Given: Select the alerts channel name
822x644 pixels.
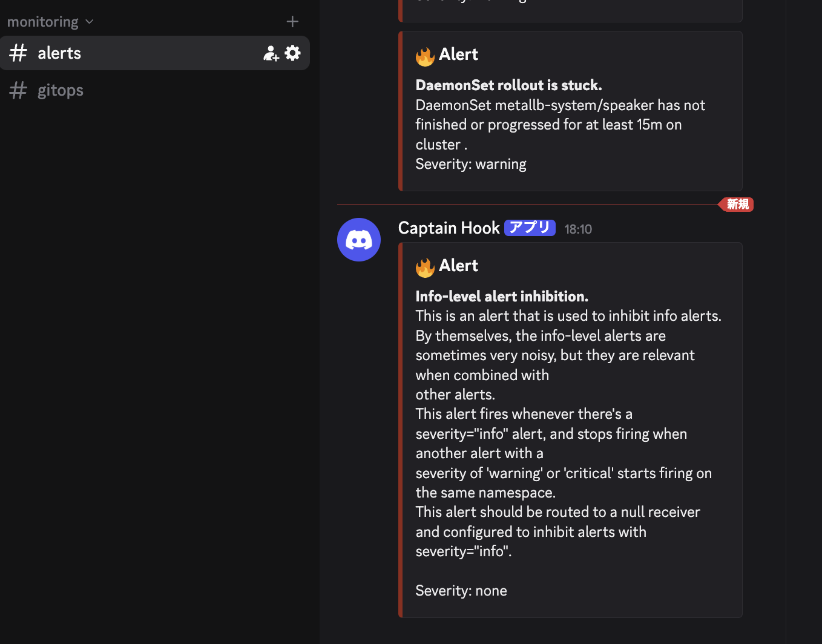Looking at the screenshot, I should point(59,53).
